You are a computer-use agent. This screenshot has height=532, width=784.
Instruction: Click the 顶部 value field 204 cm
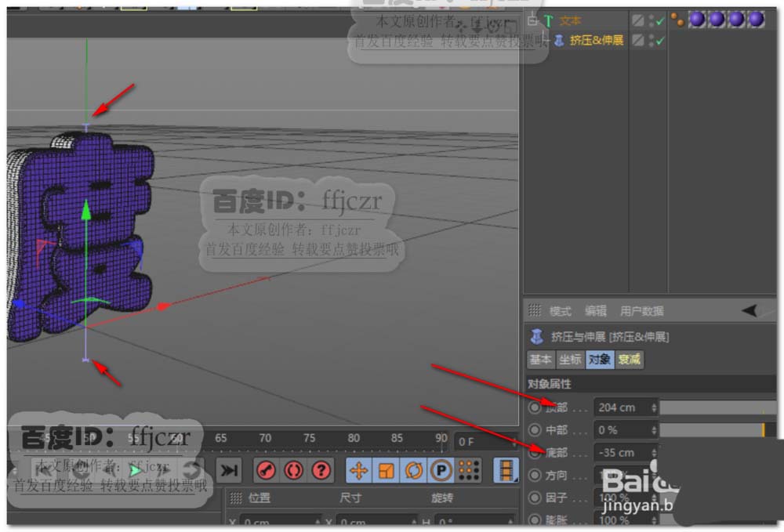pyautogui.click(x=622, y=407)
